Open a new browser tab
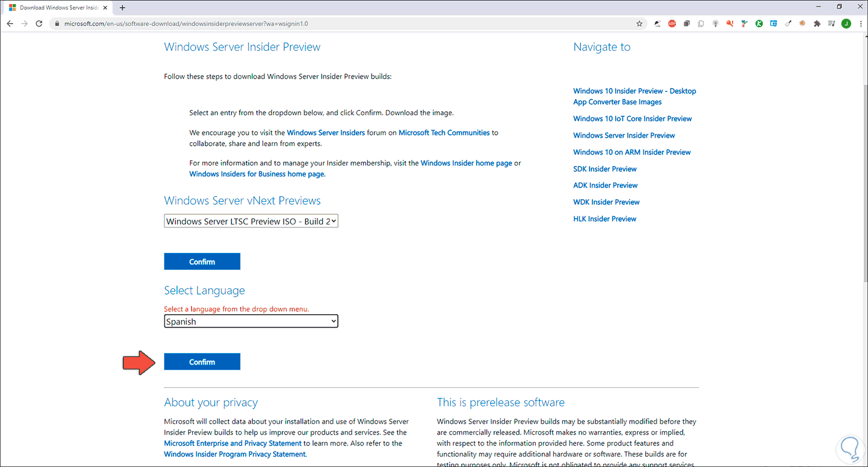868x467 pixels. tap(122, 8)
